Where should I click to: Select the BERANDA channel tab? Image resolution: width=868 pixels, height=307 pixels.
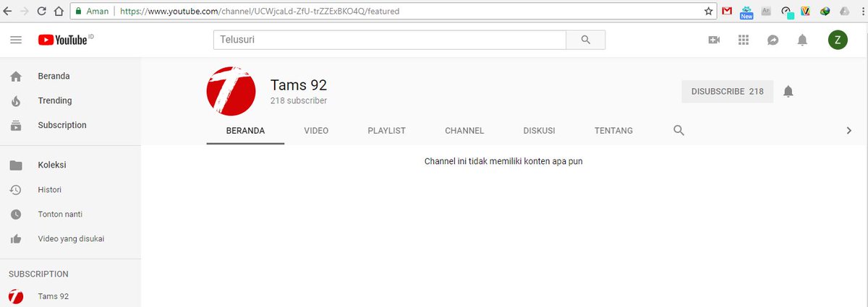pos(245,131)
